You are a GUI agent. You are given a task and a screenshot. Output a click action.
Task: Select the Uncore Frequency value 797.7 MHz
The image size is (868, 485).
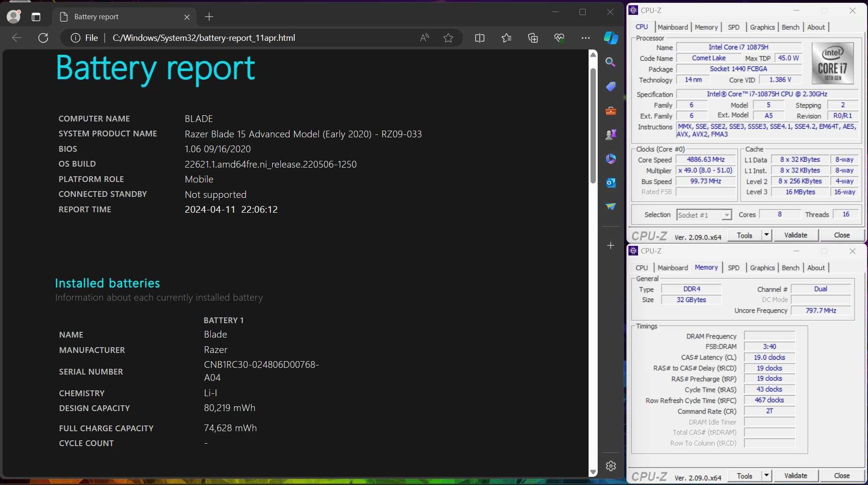(x=821, y=311)
